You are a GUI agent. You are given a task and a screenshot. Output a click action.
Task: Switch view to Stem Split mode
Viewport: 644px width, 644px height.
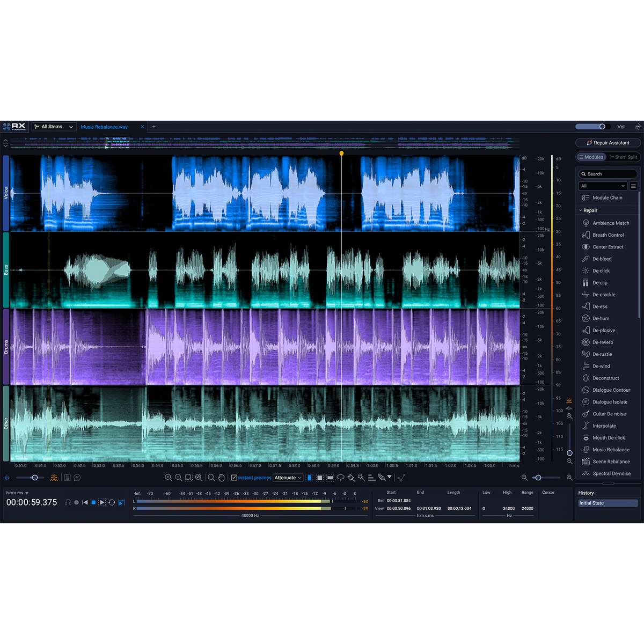624,157
